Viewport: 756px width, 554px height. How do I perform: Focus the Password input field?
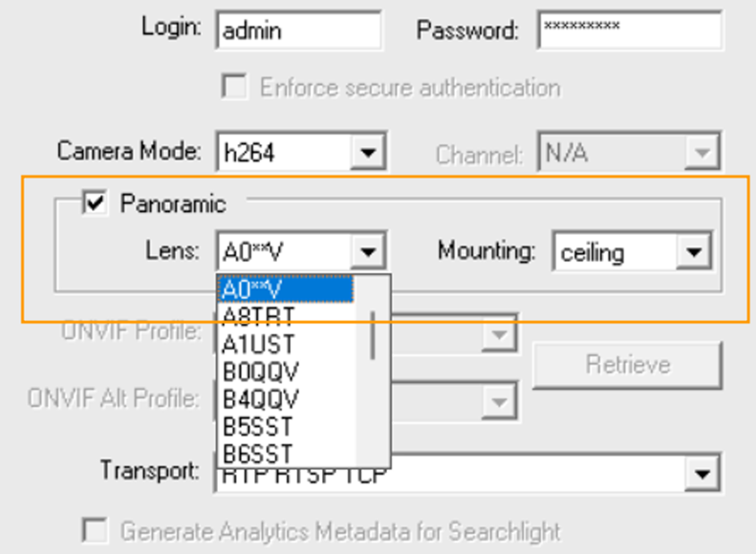coord(630,31)
